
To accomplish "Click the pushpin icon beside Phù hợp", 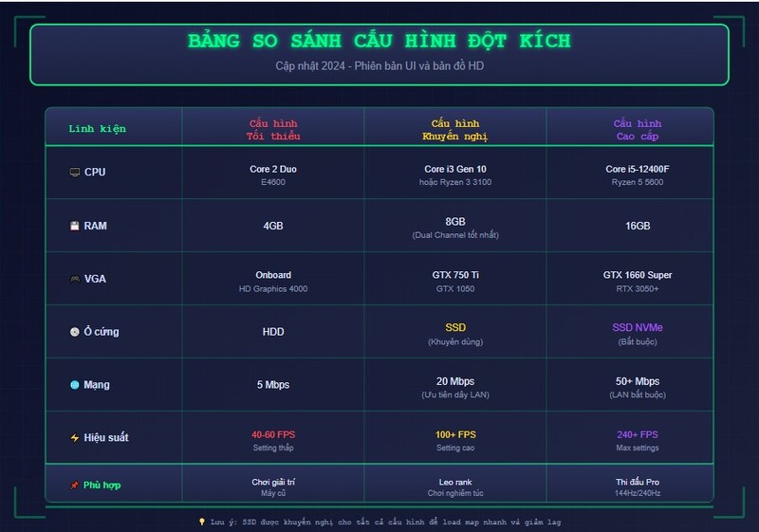I will tap(75, 486).
